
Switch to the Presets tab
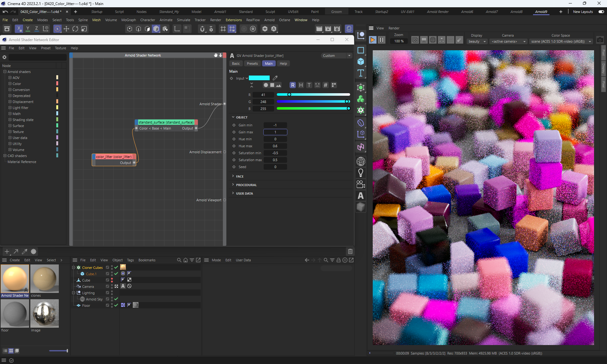pyautogui.click(x=252, y=64)
